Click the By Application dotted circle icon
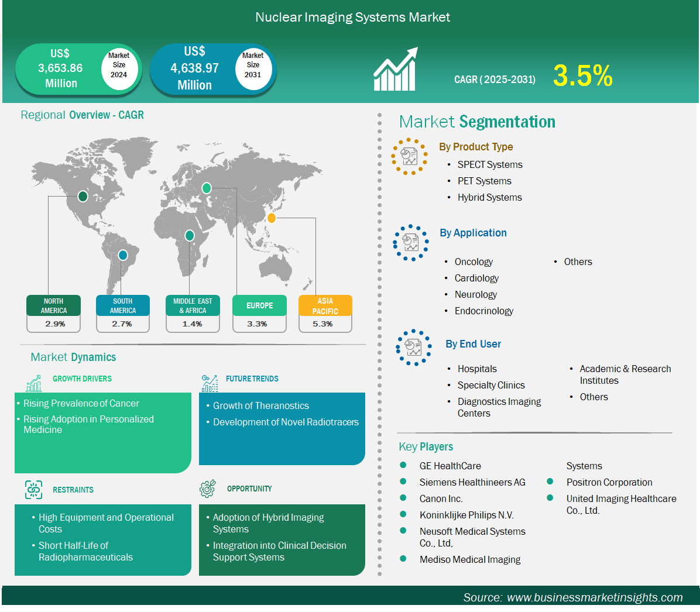The width and height of the screenshot is (700, 612). click(x=411, y=242)
